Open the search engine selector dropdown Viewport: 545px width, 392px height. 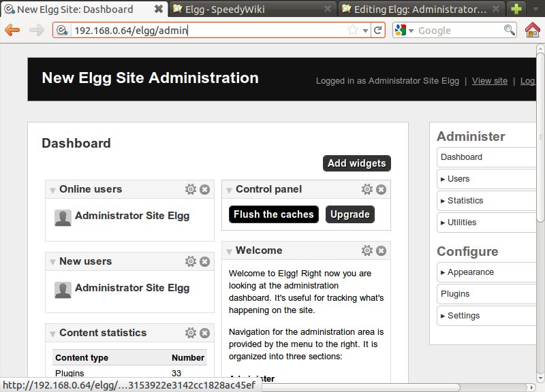411,31
